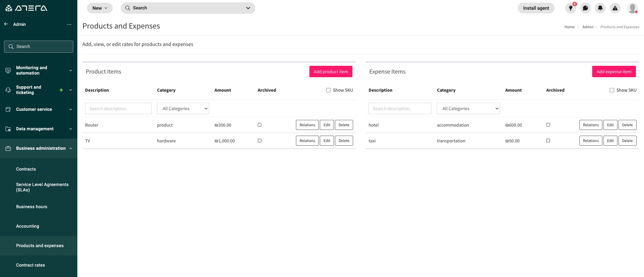Click Relations for hotel
Screen dimensions: 644x277
(x=591, y=125)
